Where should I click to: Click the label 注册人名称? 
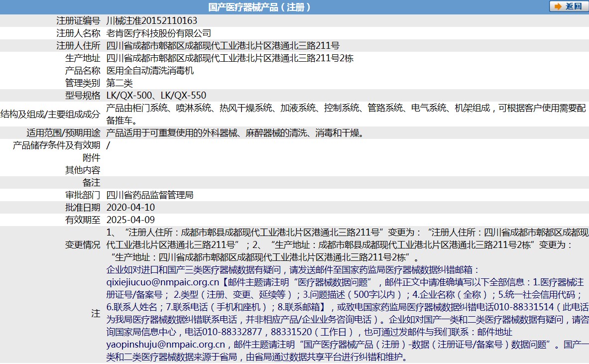(78, 33)
